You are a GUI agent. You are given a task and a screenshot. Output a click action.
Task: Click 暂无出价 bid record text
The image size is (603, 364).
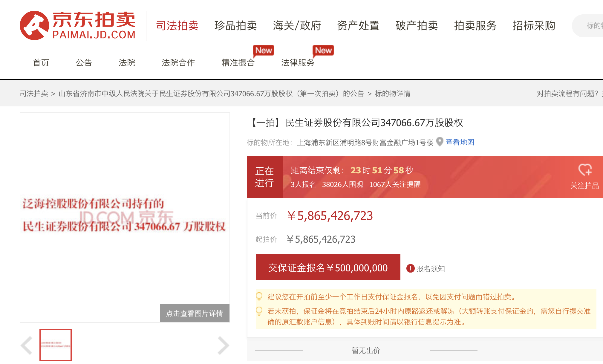click(x=366, y=350)
